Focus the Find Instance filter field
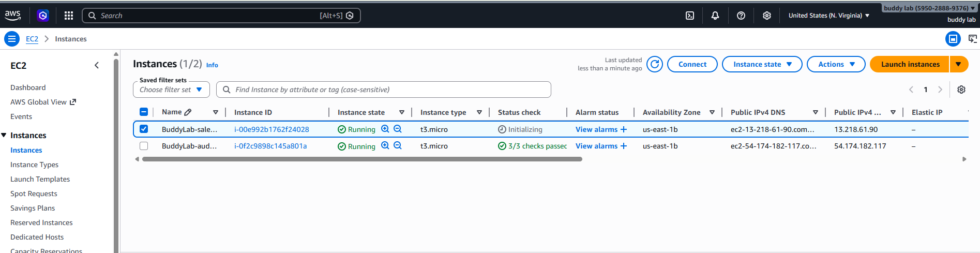Viewport: 980px width, 253px height. tap(384, 90)
